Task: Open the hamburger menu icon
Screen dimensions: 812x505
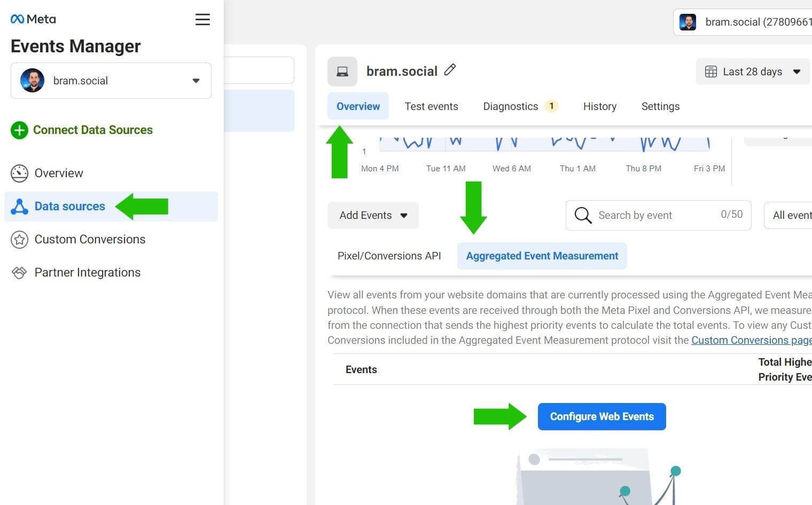Action: click(202, 20)
